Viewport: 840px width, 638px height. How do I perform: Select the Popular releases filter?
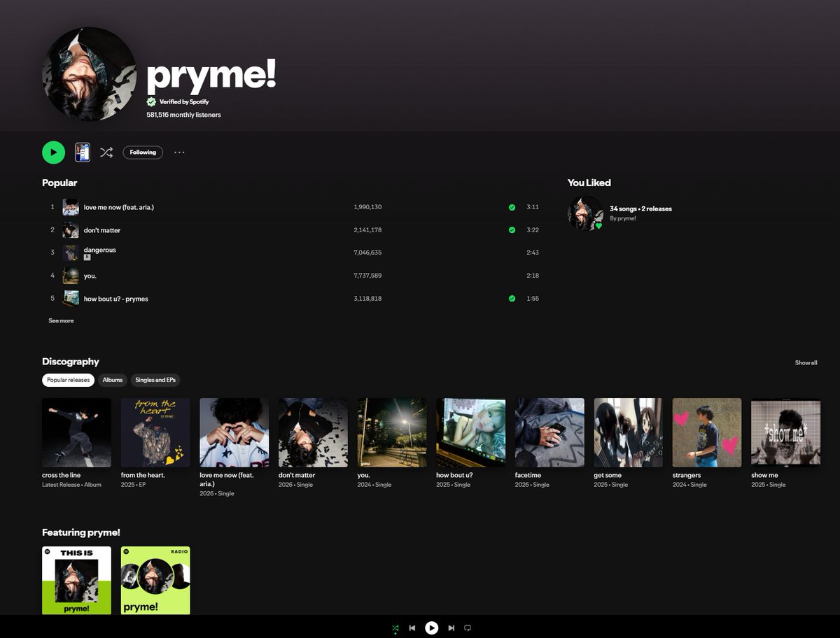click(x=69, y=380)
